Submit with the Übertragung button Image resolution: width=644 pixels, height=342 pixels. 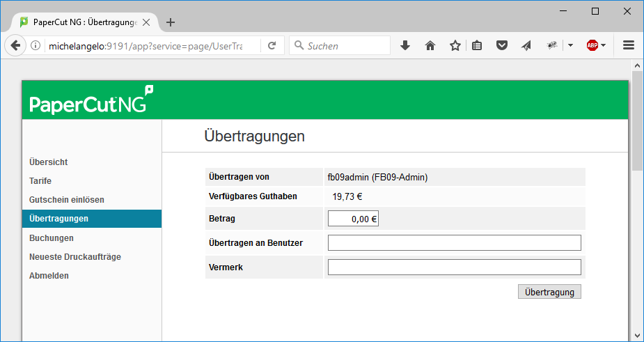click(549, 292)
